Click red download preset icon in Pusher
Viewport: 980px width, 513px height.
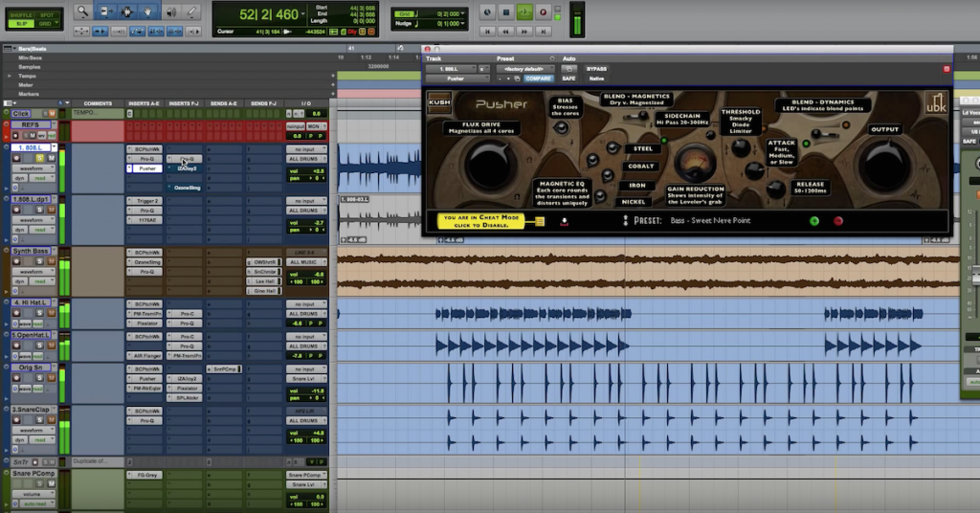click(564, 221)
